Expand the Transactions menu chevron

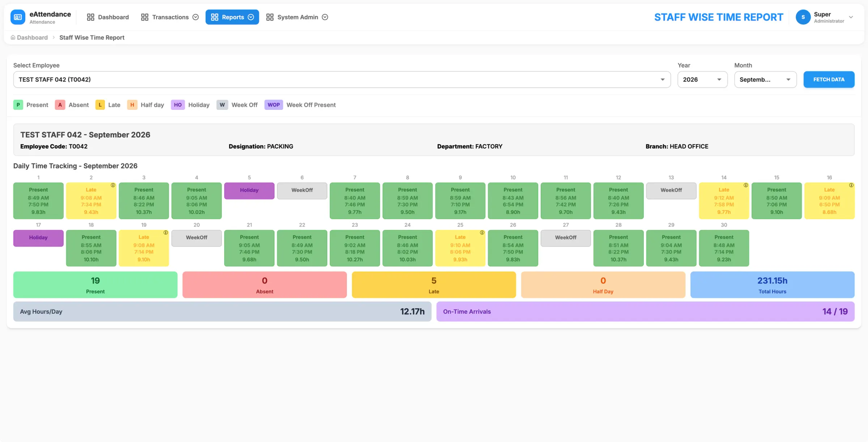[196, 17]
